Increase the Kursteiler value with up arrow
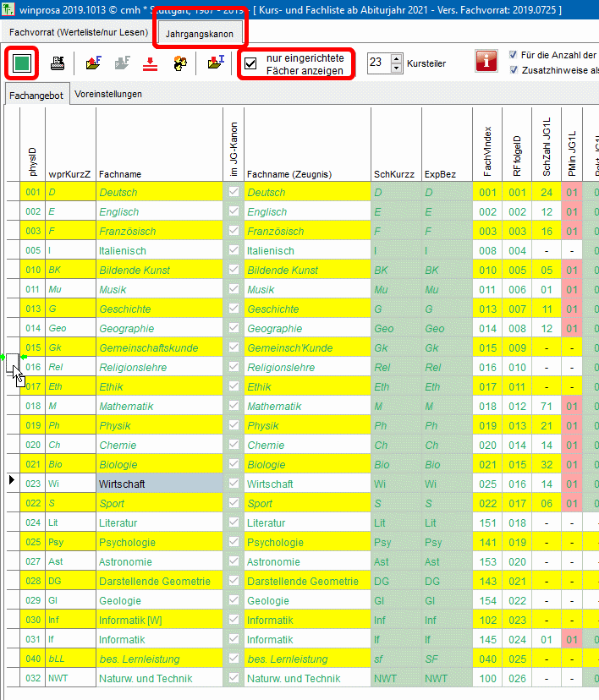This screenshot has height=700, width=599. tap(396, 58)
